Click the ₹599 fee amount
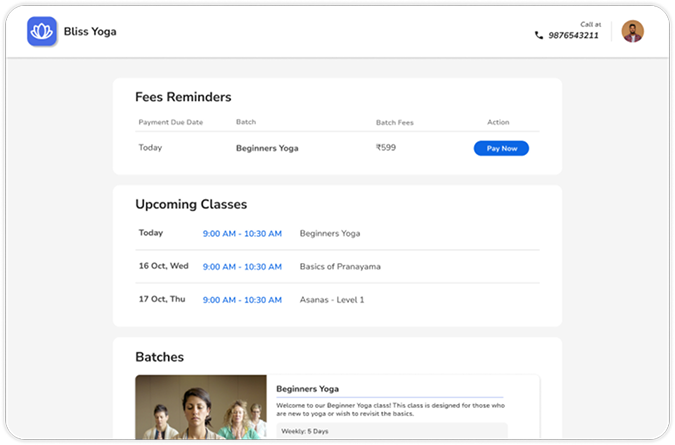Image resolution: width=675 pixels, height=445 pixels. point(386,148)
